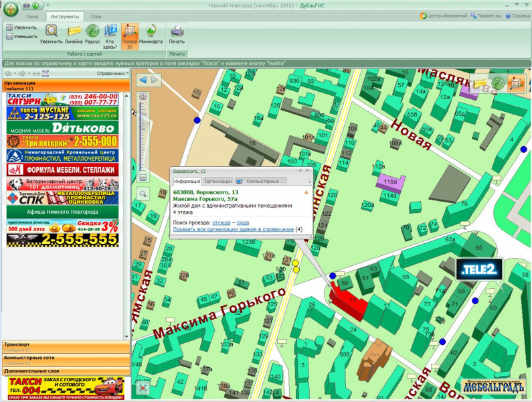Viewport: 532px width, 402px height.
Task: Open the 2-555-555 taxi banner
Action: 62,240
